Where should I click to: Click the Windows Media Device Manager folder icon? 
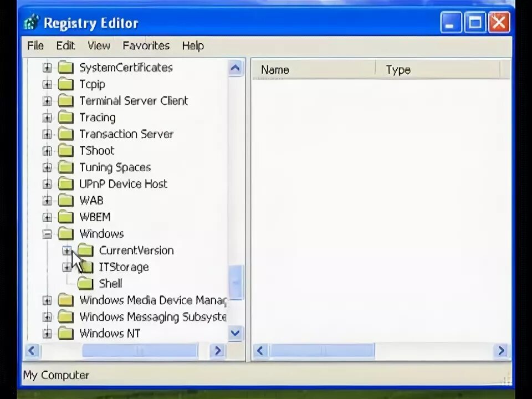(x=66, y=300)
